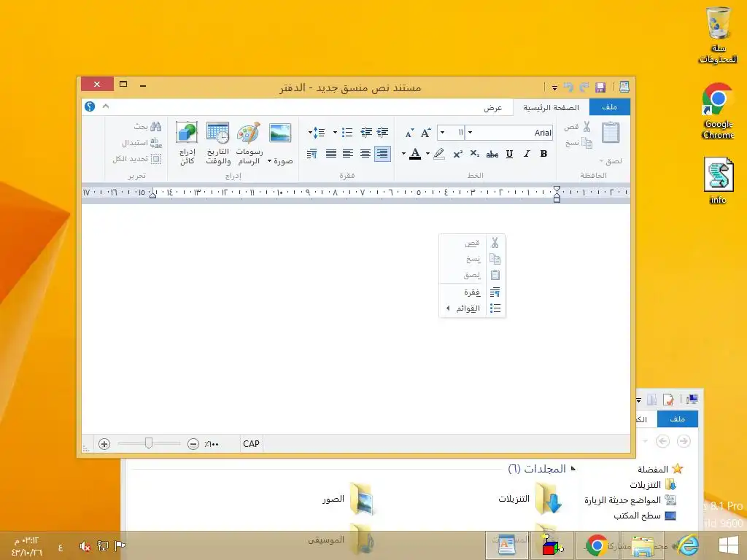This screenshot has height=560, width=747.
Task: Toggle Underline formatting
Action: pos(509,153)
